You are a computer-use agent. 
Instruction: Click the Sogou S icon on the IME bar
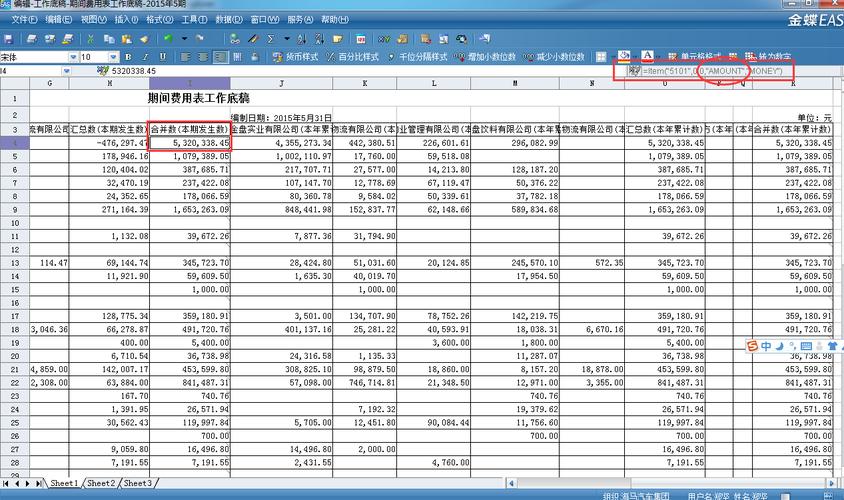click(x=752, y=346)
